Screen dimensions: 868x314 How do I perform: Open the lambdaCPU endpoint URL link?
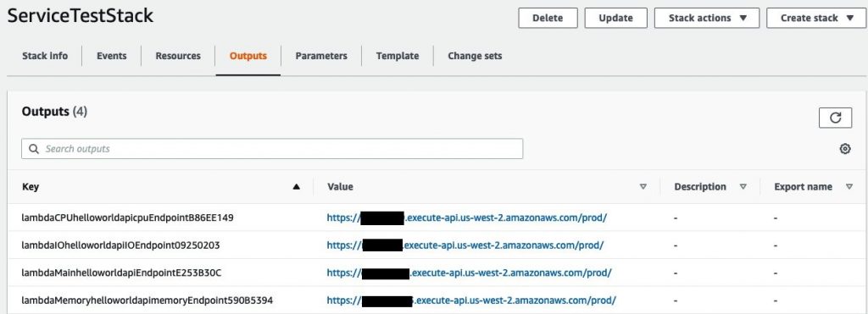pos(467,218)
